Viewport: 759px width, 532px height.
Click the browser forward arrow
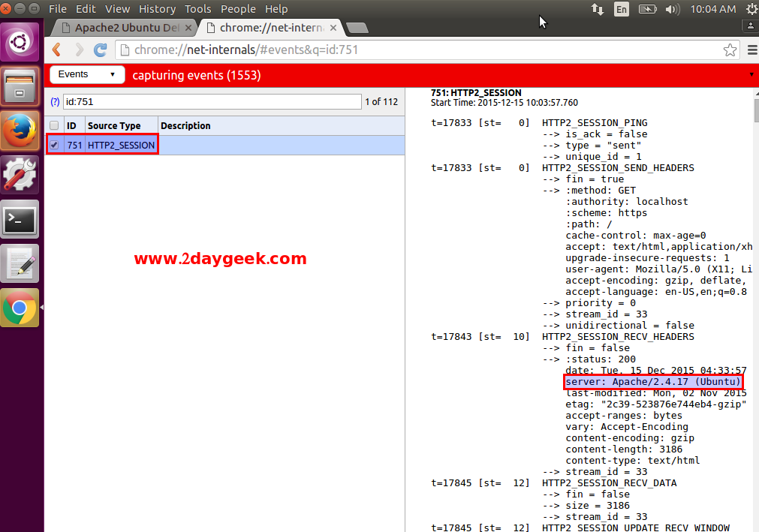[x=79, y=50]
